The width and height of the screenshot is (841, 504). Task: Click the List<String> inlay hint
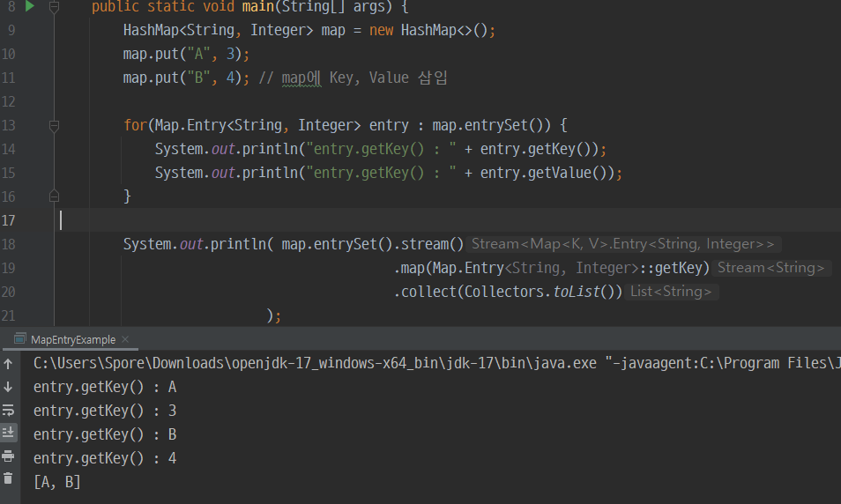pyautogui.click(x=671, y=292)
